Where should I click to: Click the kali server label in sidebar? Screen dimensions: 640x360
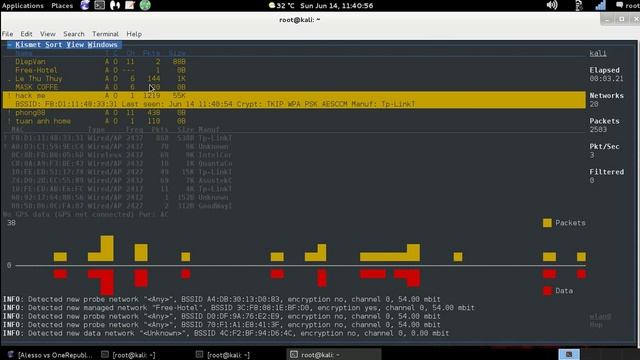click(598, 53)
